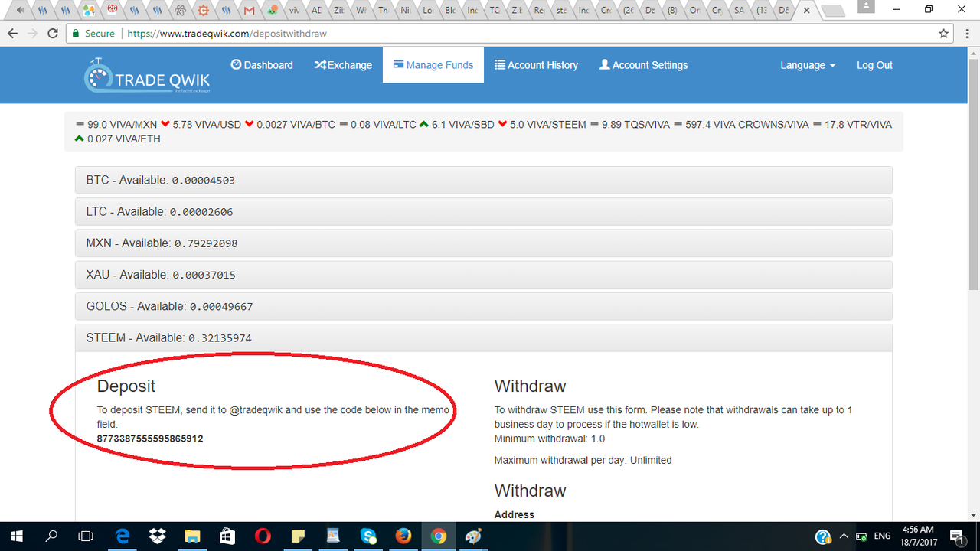
Task: Click the 5.78 VIVA/USD ticker
Action: point(201,124)
